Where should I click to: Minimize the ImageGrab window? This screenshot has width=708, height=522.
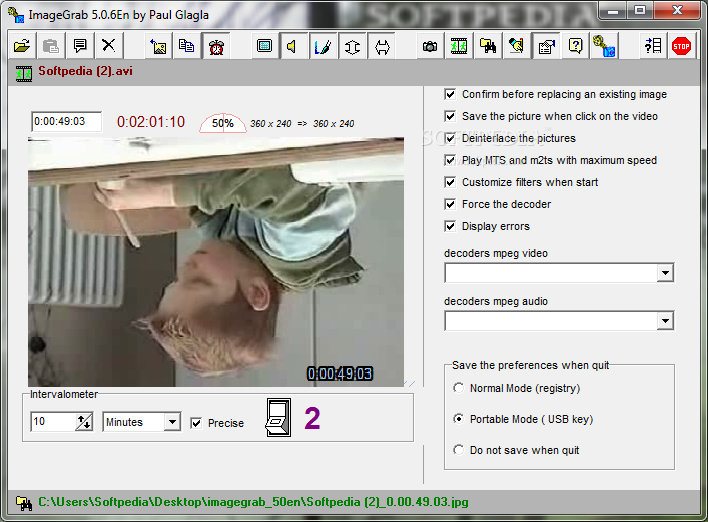pos(613,11)
